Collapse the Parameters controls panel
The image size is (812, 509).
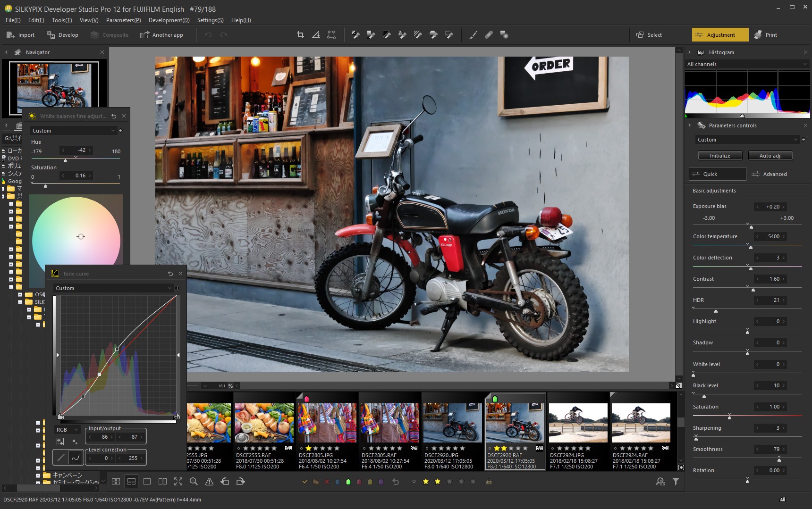[x=690, y=125]
